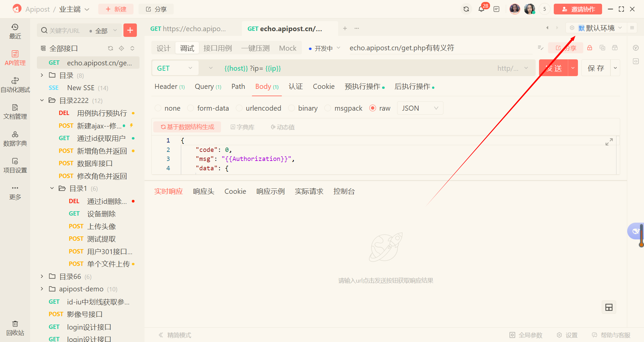Add a new request tab with plus
Screen dimensions: 644x342
tap(345, 28)
